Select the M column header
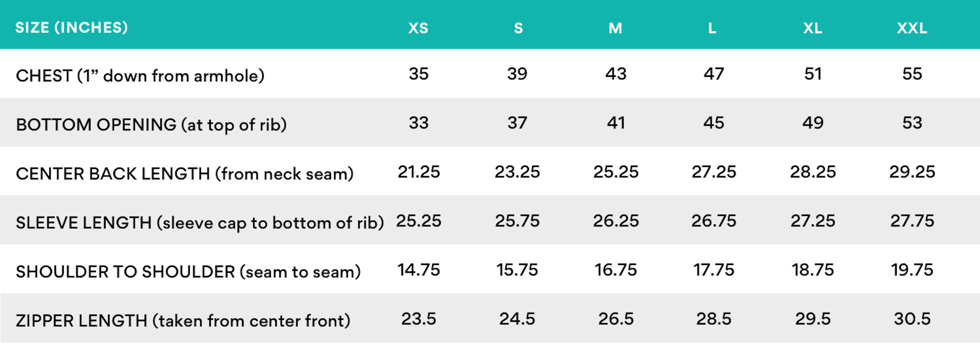Viewport: 980px width, 343px height. point(615,28)
